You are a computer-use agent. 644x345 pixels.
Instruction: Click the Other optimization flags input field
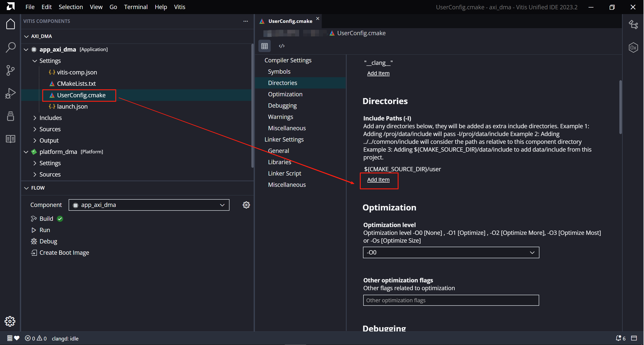tap(451, 300)
